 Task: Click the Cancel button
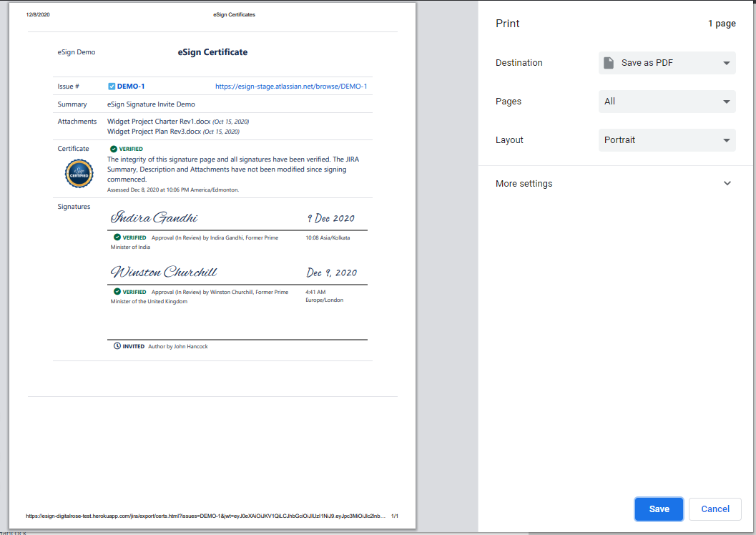[x=715, y=509]
